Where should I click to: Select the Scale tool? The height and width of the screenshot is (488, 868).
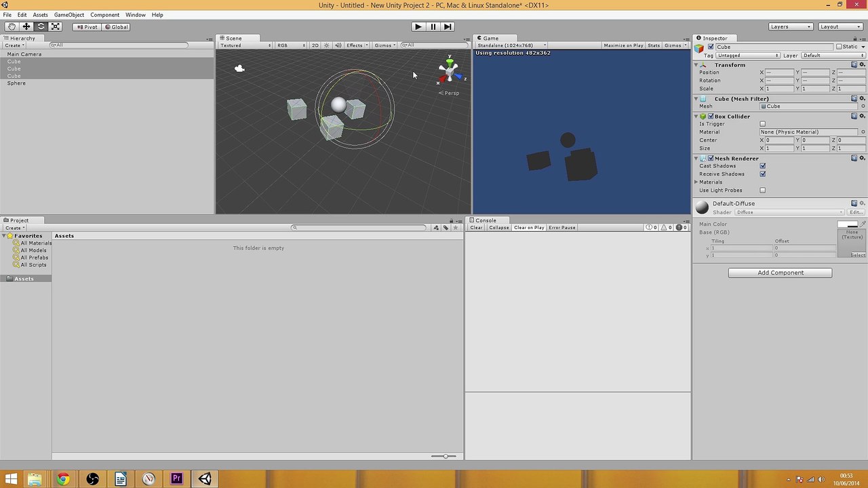pos(56,26)
